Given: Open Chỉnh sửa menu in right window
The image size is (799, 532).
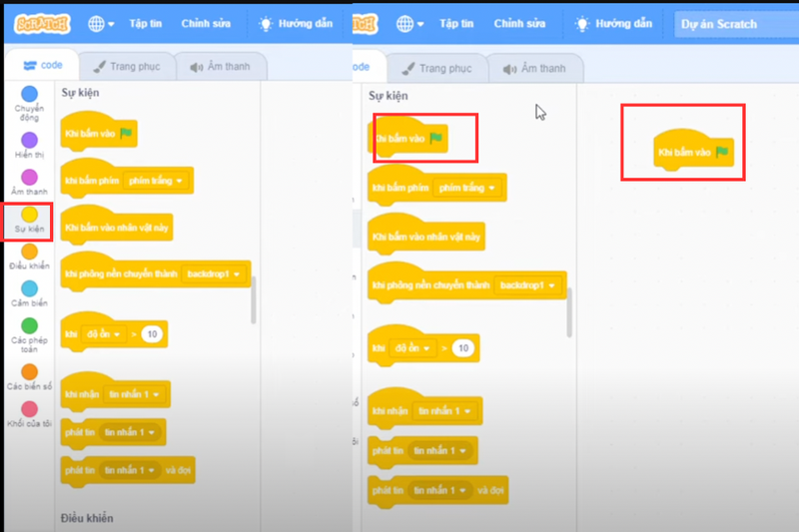Looking at the screenshot, I should pos(519,23).
